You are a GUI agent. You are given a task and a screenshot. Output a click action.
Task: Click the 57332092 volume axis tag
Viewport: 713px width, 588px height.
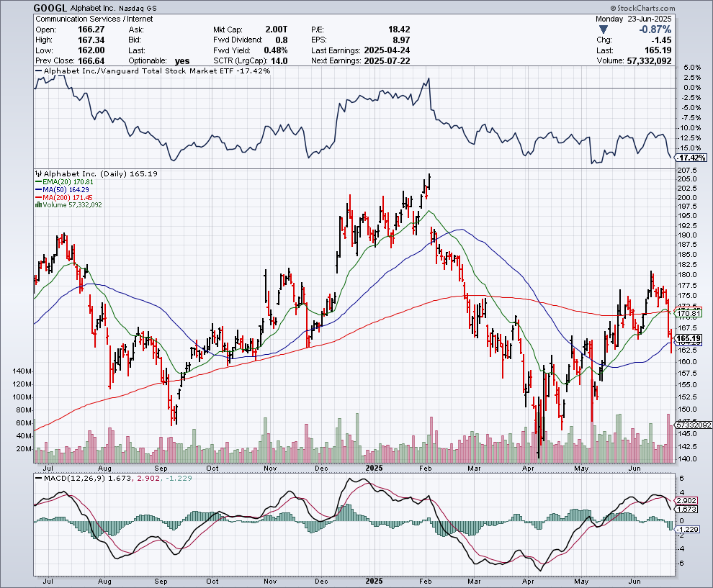click(694, 425)
